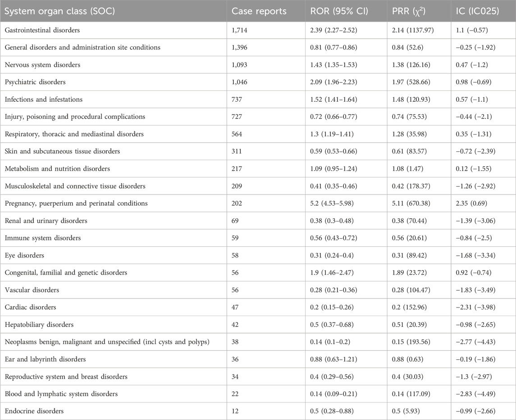Select case reports value '47'
Viewport: 516px width, 420px height.
point(235,307)
